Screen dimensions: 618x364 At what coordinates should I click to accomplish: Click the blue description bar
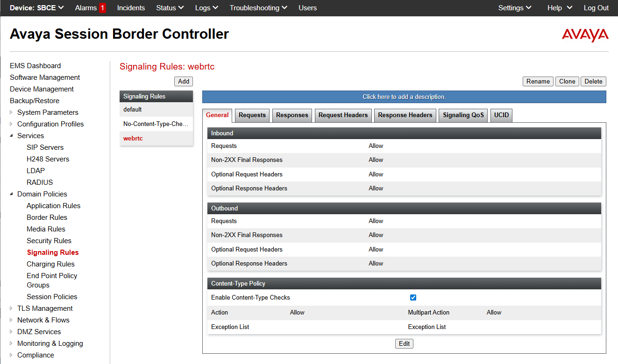[404, 97]
